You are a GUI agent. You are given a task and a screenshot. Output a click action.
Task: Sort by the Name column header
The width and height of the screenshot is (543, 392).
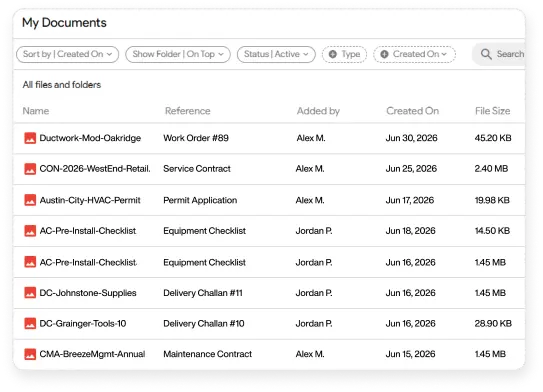[36, 111]
